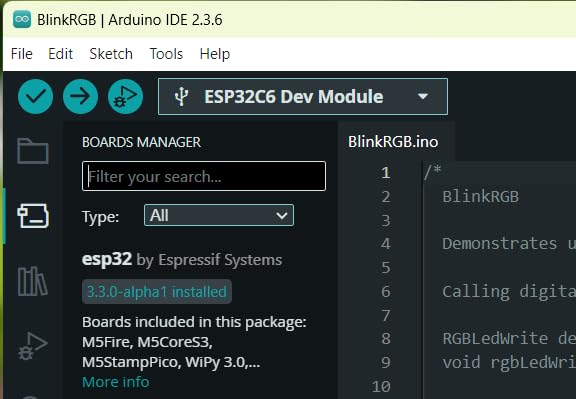Open the Help menu
This screenshot has width=576, height=399.
(x=215, y=54)
